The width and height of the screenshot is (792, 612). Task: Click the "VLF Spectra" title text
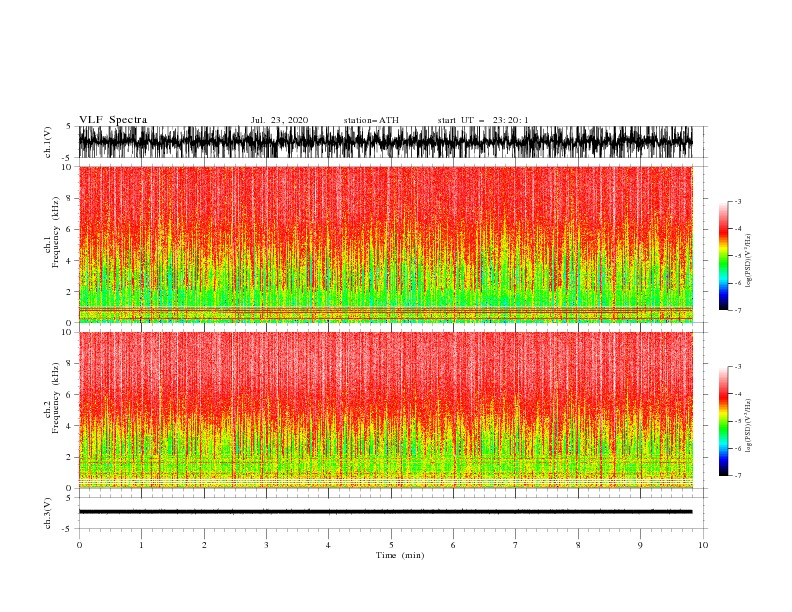pos(113,120)
